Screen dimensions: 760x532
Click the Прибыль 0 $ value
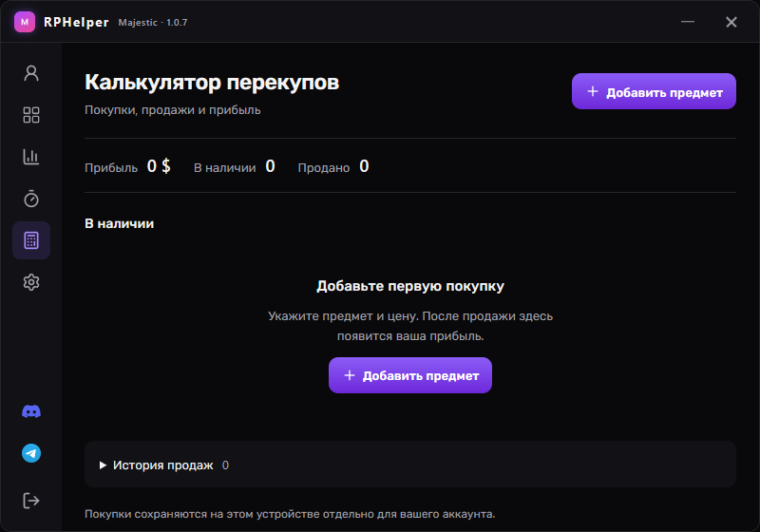[x=159, y=166]
